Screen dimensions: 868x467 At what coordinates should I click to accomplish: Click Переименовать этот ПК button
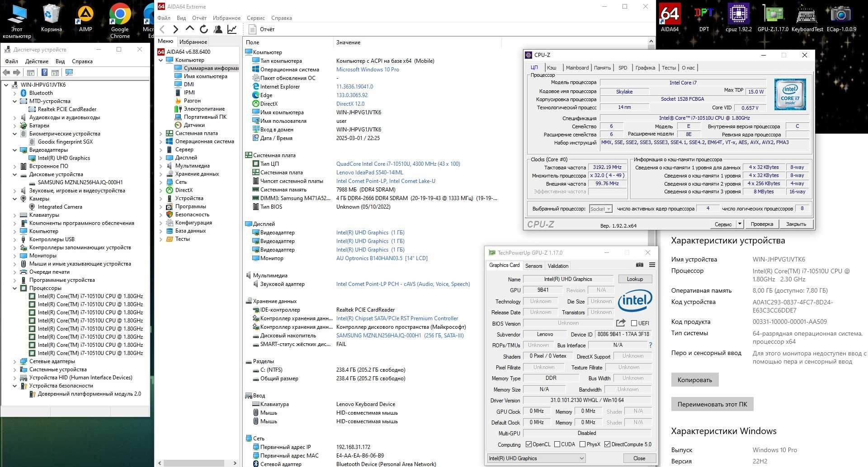coord(712,404)
